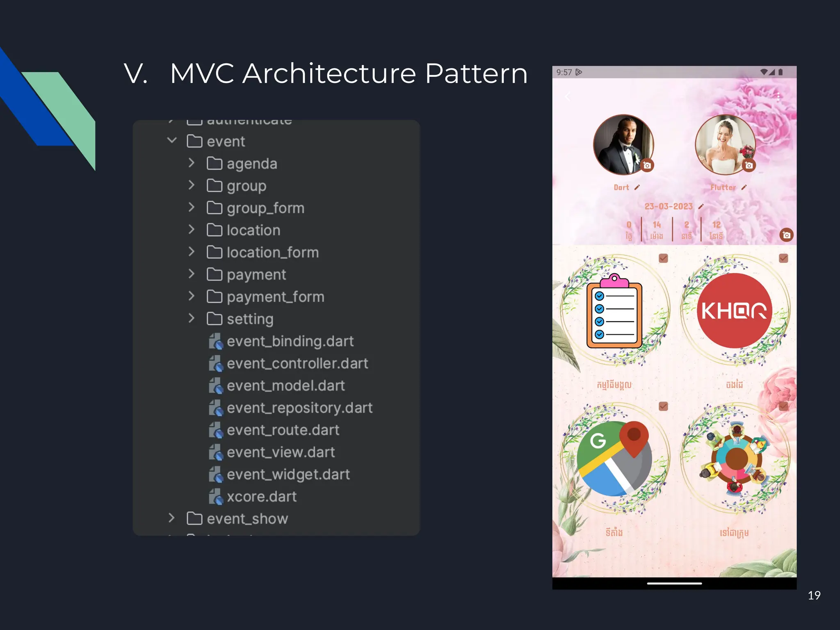Tap the camera icon on bride's photo

tap(749, 165)
